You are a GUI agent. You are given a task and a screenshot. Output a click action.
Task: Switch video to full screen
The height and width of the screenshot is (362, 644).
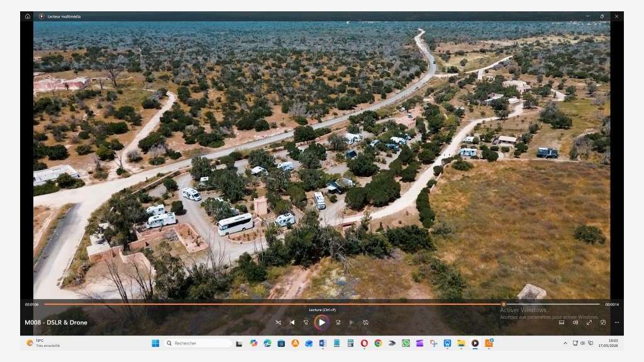pos(589,322)
